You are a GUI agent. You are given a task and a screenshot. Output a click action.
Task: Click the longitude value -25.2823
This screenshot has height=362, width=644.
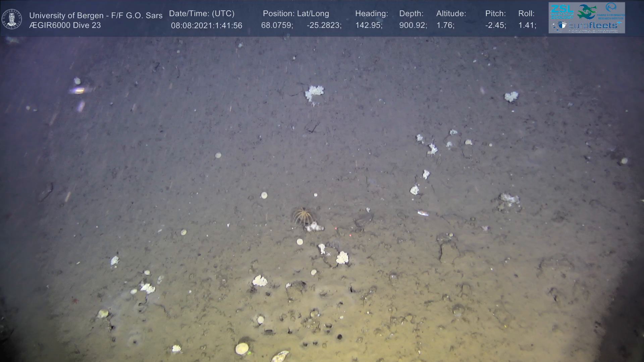click(x=323, y=25)
